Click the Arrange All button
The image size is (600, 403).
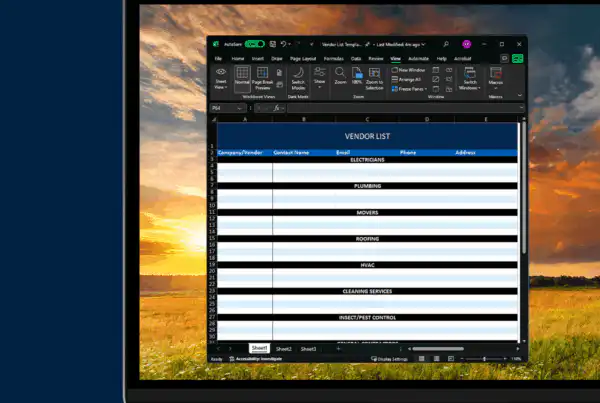[406, 79]
